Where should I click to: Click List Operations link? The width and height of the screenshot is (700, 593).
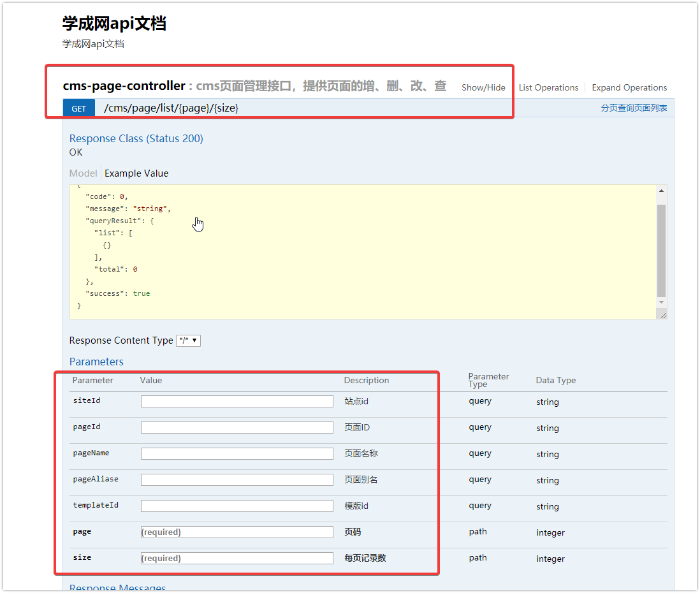548,87
